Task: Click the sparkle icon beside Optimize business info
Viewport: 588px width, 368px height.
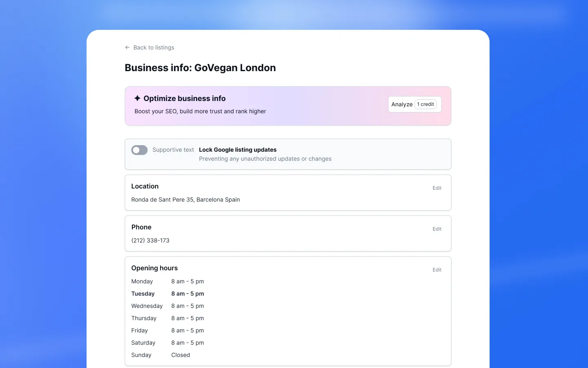Action: pos(137,98)
